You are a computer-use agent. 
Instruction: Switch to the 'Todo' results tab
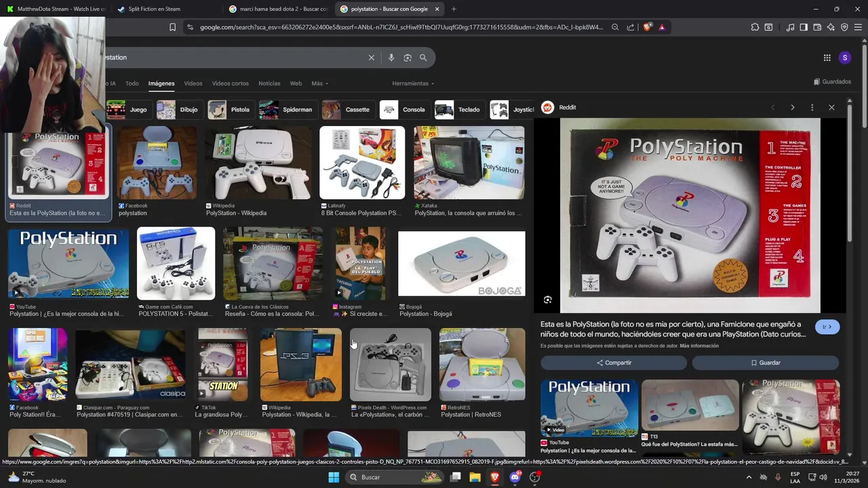(132, 83)
